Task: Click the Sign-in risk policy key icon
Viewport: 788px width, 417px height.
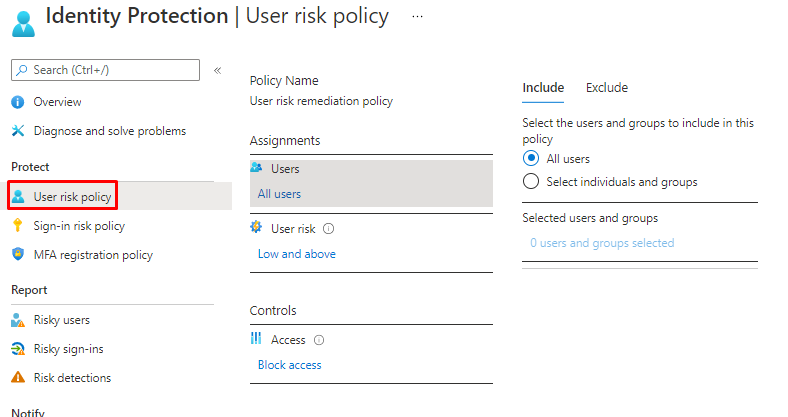Action: (x=17, y=226)
